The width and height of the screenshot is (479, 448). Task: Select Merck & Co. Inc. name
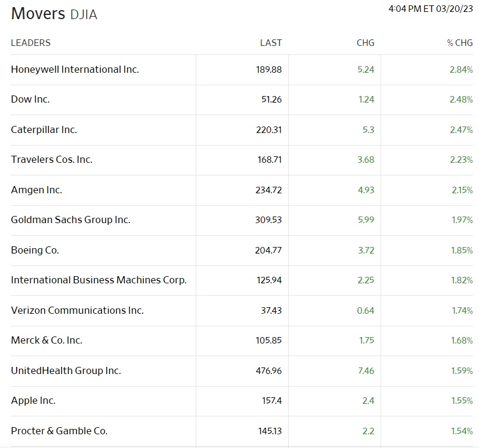47,340
